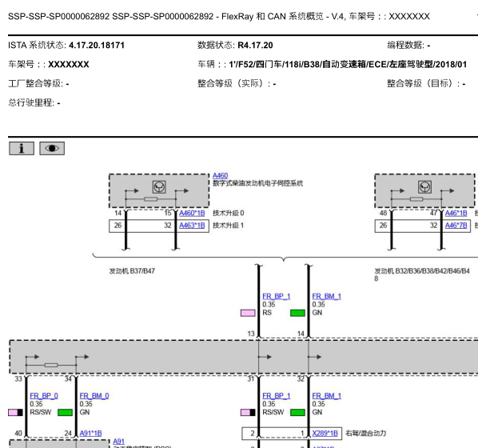The width and height of the screenshot is (478, 448).
Task: Select ISTA system status value 4.17.20.18171
Action: coord(97,46)
